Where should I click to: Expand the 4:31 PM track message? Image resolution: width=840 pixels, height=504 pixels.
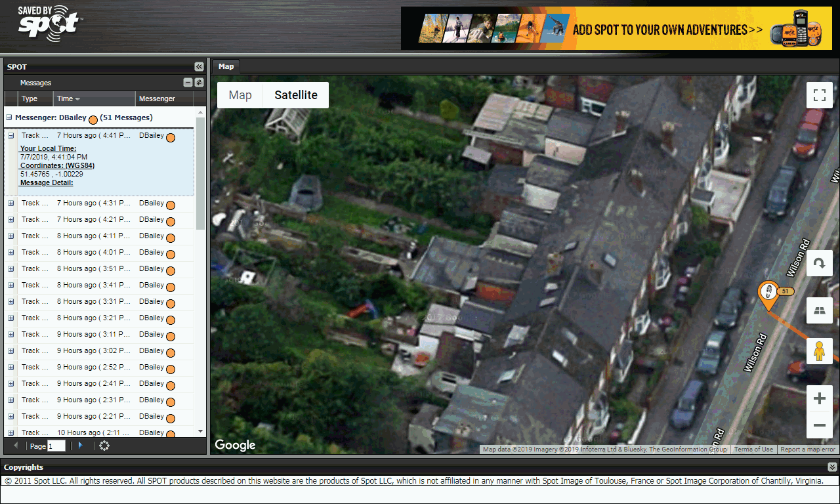tap(11, 203)
